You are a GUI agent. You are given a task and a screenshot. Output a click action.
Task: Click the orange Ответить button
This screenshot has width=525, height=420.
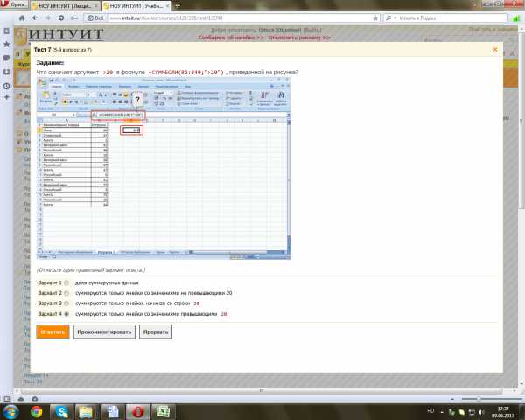[52, 332]
